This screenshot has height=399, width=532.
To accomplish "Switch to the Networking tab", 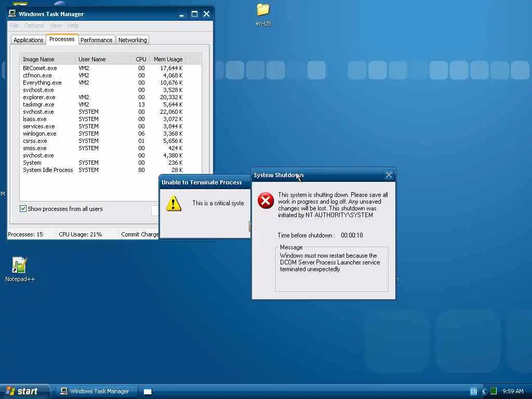I will 132,40.
